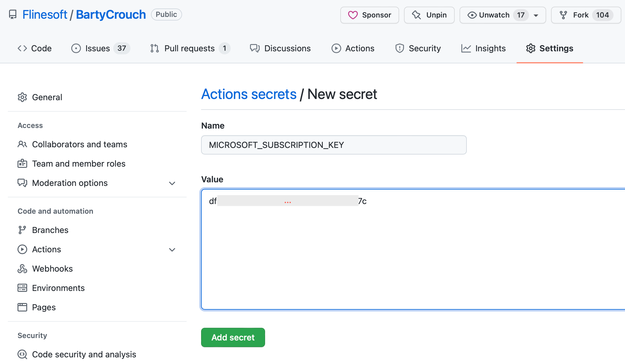Click the Settings gear icon in top nav

pyautogui.click(x=531, y=48)
